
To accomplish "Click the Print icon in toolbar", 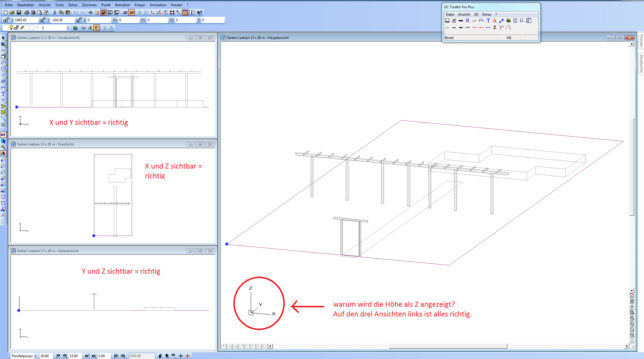I will [27, 12].
